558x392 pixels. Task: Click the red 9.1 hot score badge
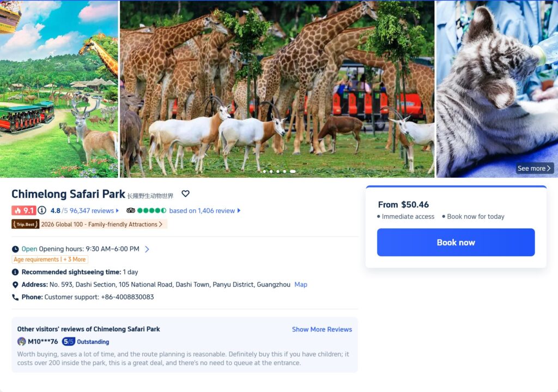(23, 210)
